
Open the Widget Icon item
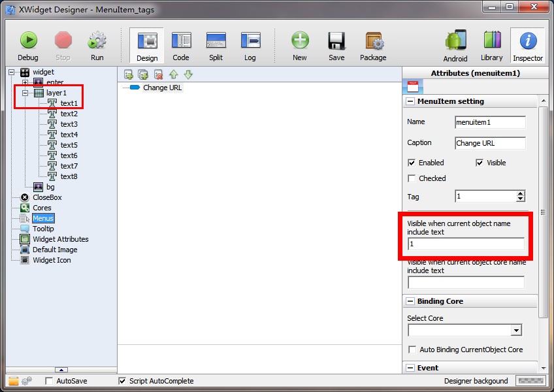[52, 260]
